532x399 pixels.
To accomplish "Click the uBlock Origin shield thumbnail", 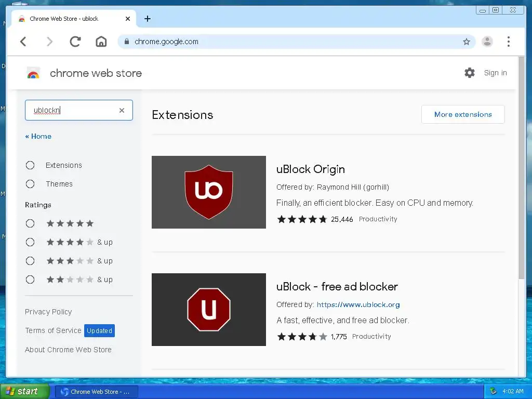I will [x=209, y=192].
